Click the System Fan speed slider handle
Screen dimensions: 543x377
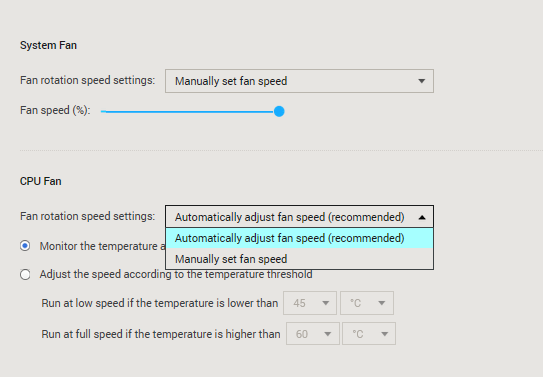pyautogui.click(x=279, y=111)
